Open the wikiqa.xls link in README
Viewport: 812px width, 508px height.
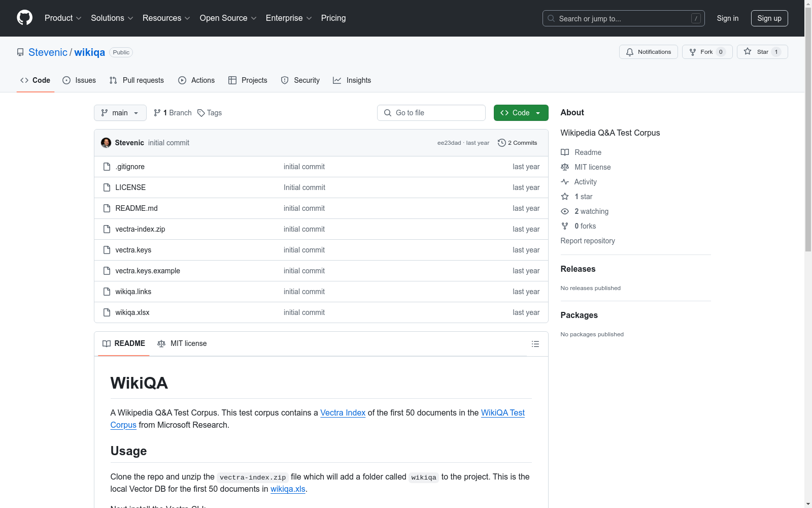[288, 489]
